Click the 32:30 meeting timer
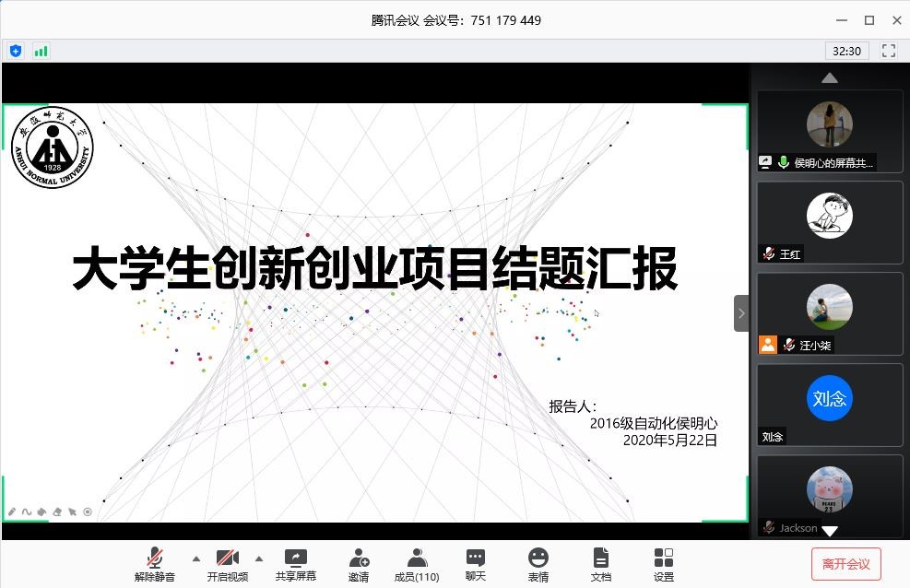910x588 pixels. pyautogui.click(x=846, y=51)
